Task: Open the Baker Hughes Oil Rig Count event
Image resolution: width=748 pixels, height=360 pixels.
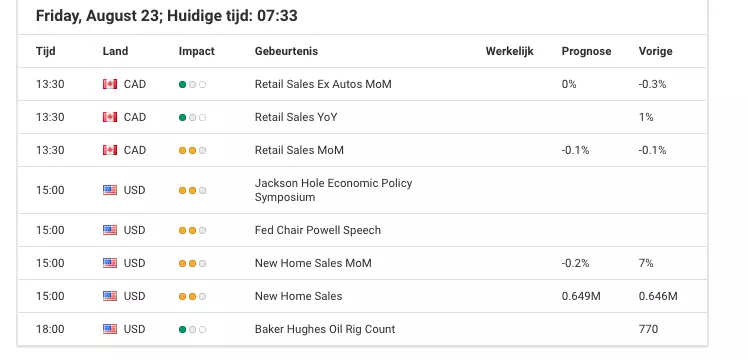Action: 325,329
